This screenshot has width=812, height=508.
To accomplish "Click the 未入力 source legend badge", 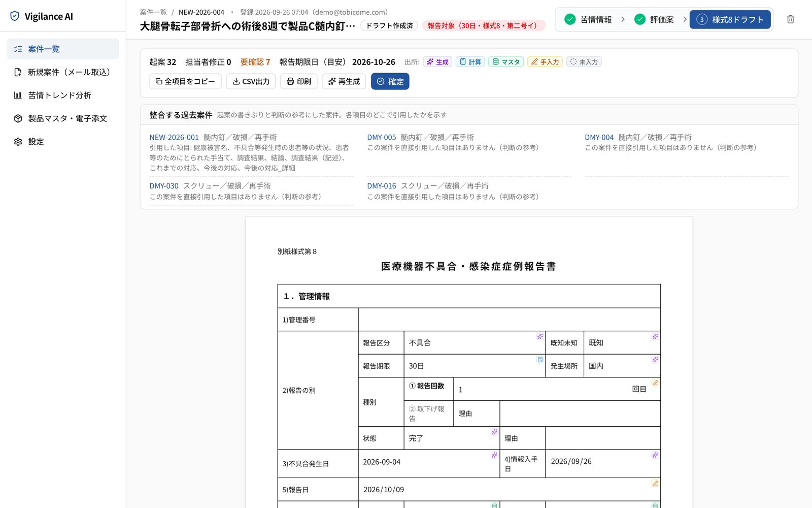I will (x=584, y=62).
